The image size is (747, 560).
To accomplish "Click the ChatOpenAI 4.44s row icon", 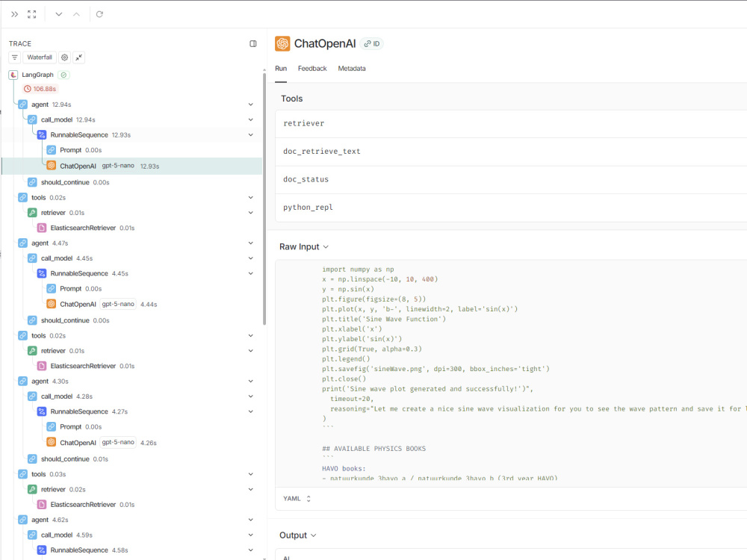I will pos(52,304).
